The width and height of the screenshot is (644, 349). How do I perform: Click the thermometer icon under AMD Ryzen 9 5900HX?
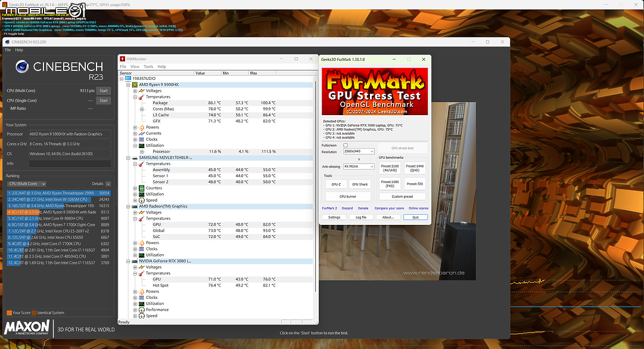[142, 97]
